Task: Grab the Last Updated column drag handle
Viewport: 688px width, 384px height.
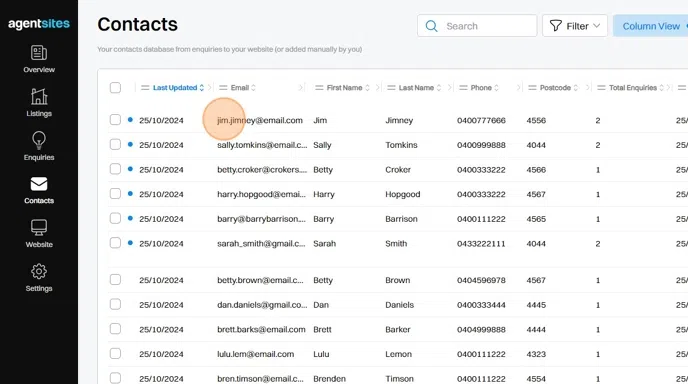Action: coord(145,88)
